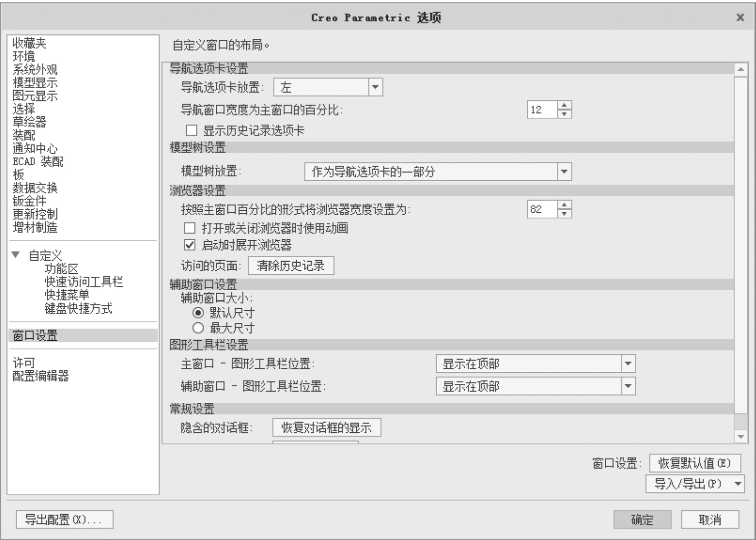Open 收藏夹 category
Viewport: 756px width, 540px height.
(29, 43)
